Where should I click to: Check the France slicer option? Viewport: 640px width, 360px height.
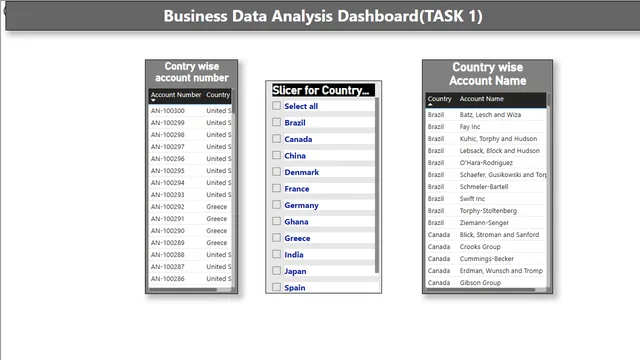click(x=277, y=188)
